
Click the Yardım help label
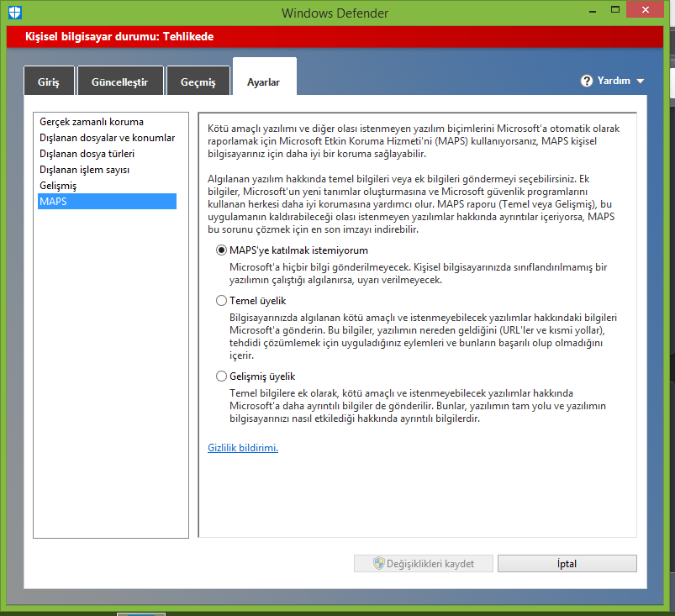pos(614,81)
